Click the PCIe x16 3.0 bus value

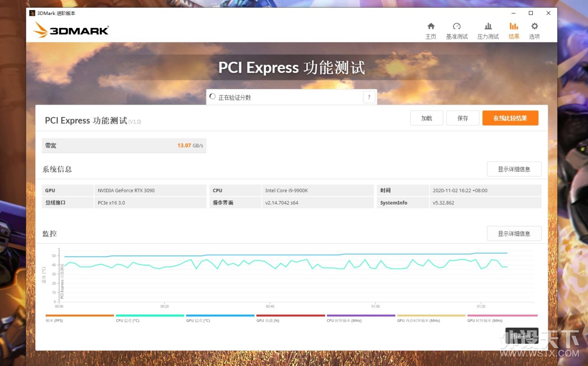coord(111,202)
